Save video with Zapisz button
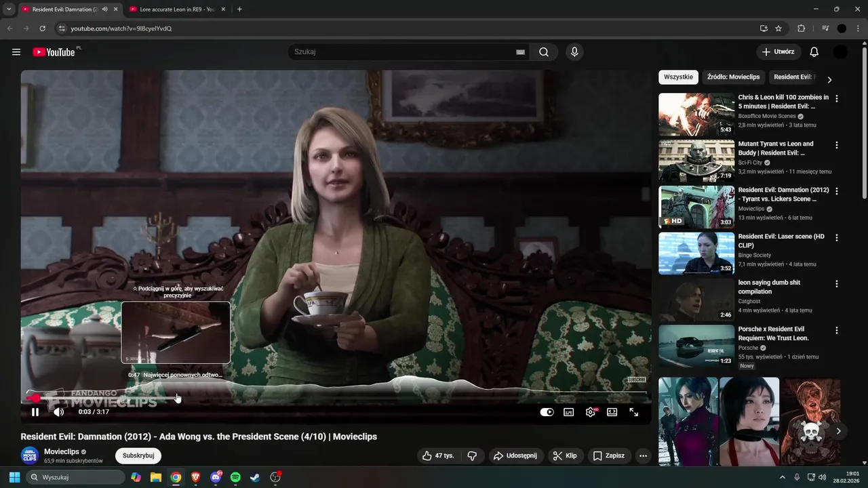Image resolution: width=868 pixels, height=488 pixels. coord(609,456)
